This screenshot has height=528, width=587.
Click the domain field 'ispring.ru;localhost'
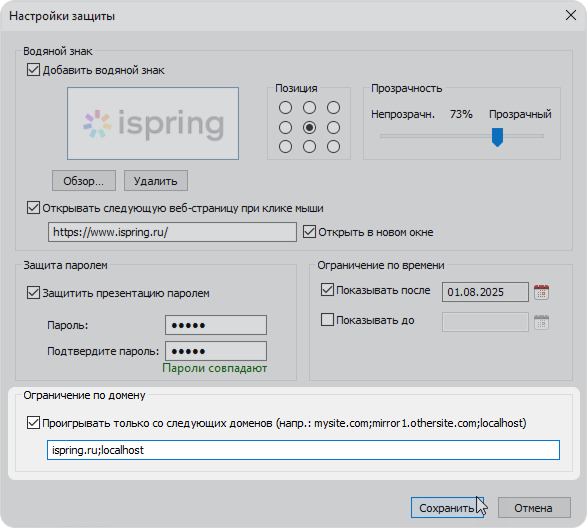(x=303, y=450)
